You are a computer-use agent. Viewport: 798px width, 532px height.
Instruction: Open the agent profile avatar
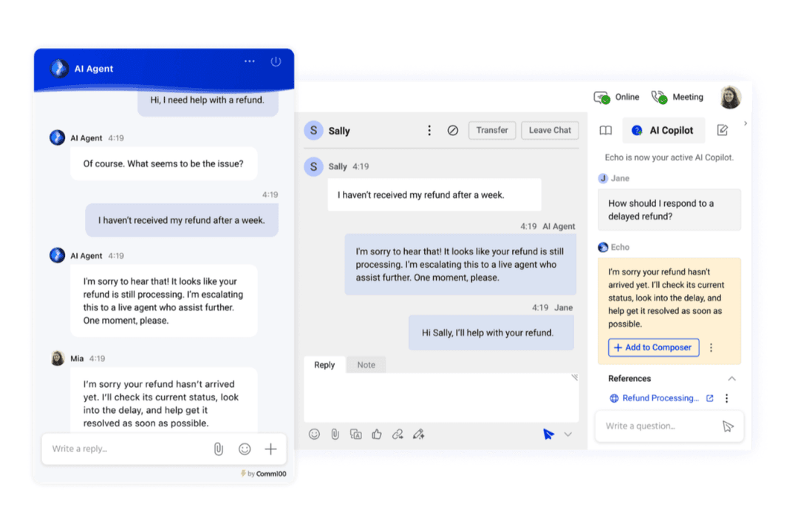tap(730, 97)
